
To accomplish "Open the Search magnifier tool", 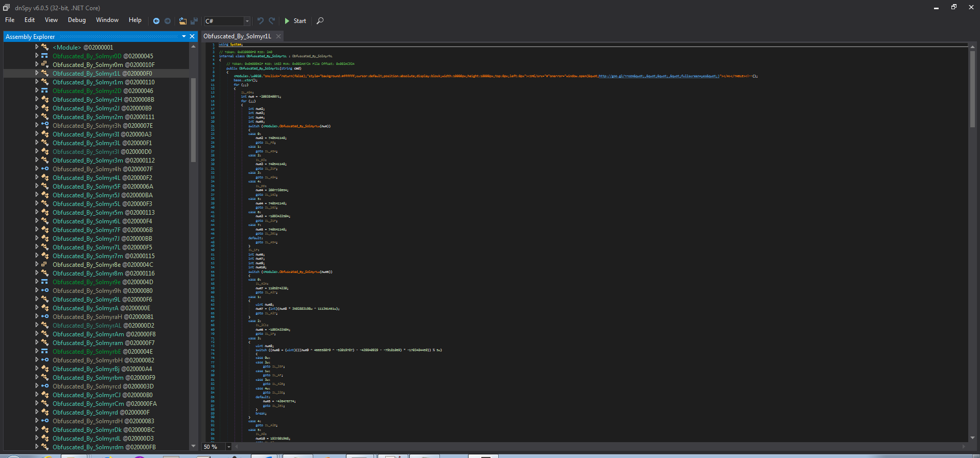I will coord(320,21).
